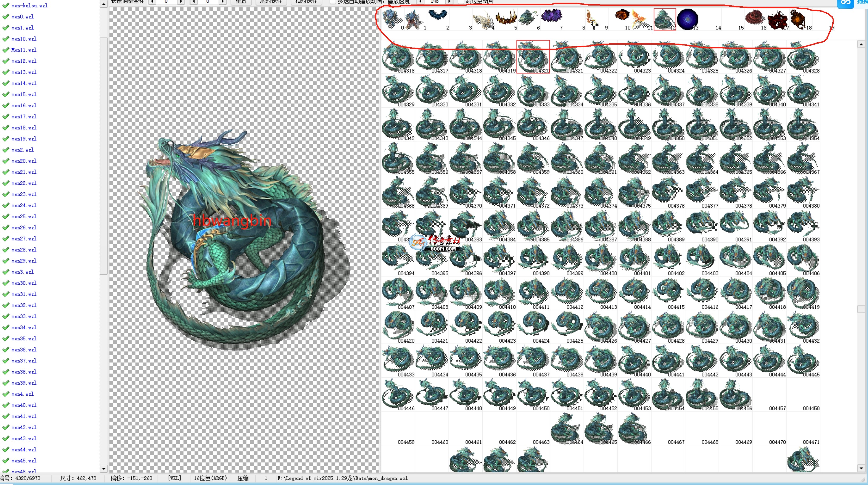This screenshot has height=485, width=868.
Task: Select dragon frame 004328
Action: (x=803, y=57)
